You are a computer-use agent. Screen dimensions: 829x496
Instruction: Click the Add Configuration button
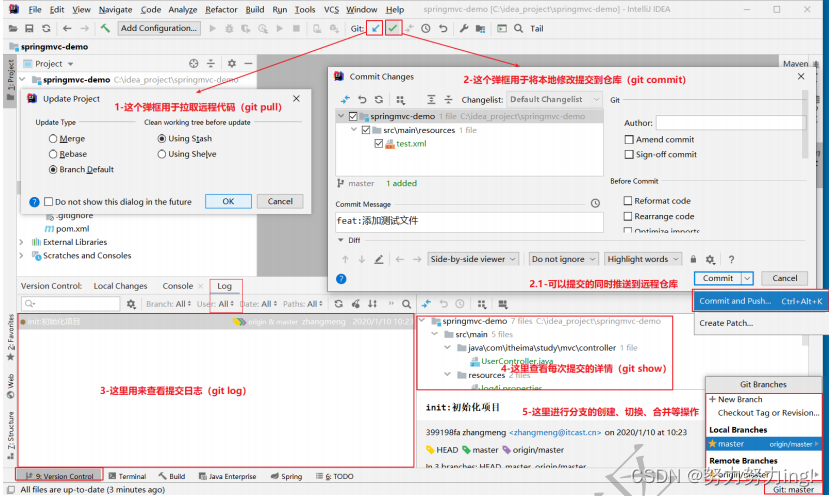point(159,28)
